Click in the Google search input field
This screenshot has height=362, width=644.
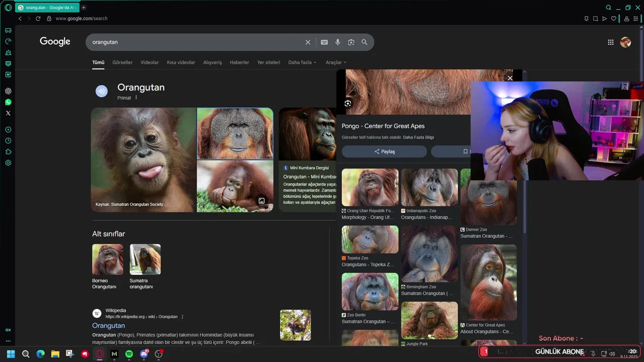(x=196, y=42)
